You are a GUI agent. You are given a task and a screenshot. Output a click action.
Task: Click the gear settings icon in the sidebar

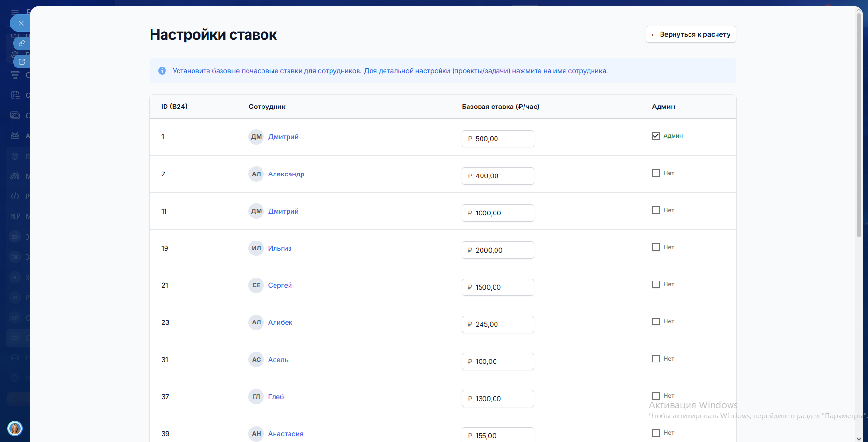15,377
